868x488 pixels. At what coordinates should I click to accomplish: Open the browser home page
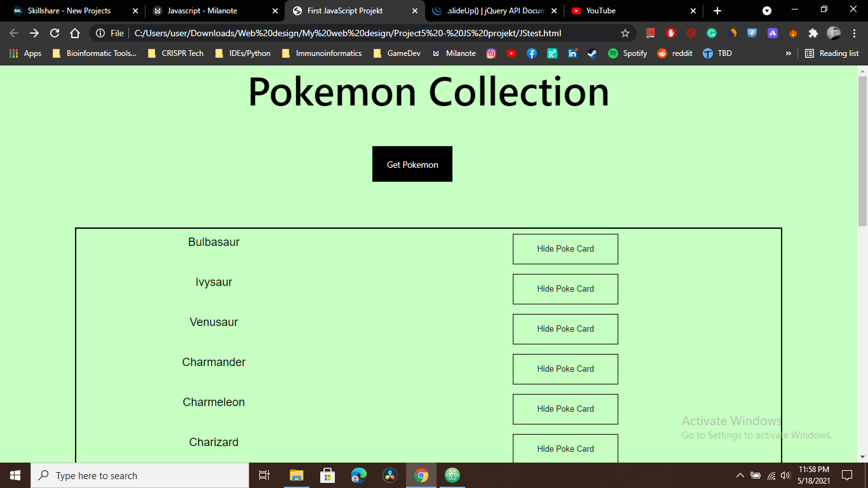click(x=75, y=33)
